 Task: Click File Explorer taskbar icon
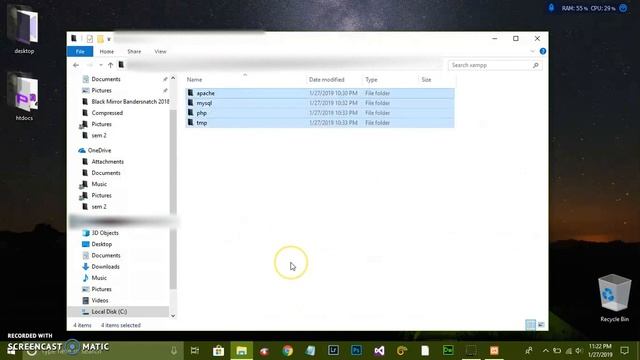242,350
